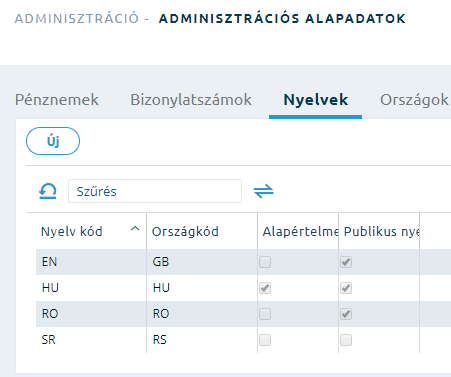Image resolution: width=451 pixels, height=377 pixels.
Task: Switch to the Bizonylatszámok tab
Action: [x=191, y=100]
